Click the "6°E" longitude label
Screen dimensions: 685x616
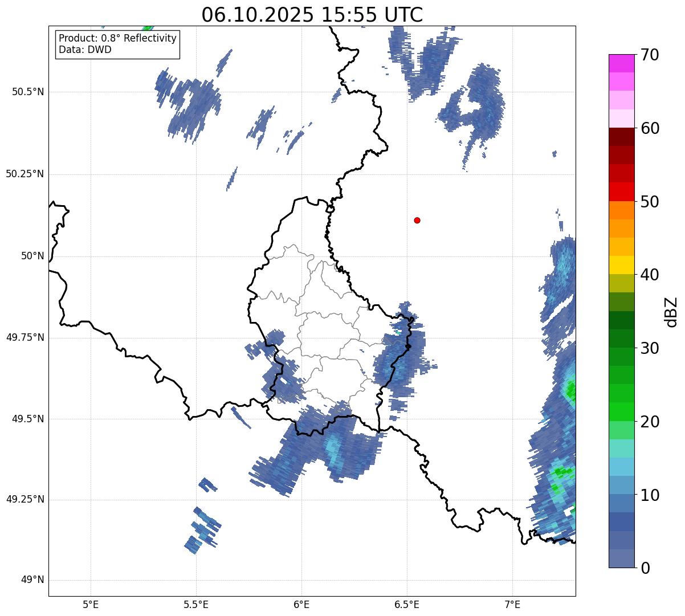[x=301, y=605]
